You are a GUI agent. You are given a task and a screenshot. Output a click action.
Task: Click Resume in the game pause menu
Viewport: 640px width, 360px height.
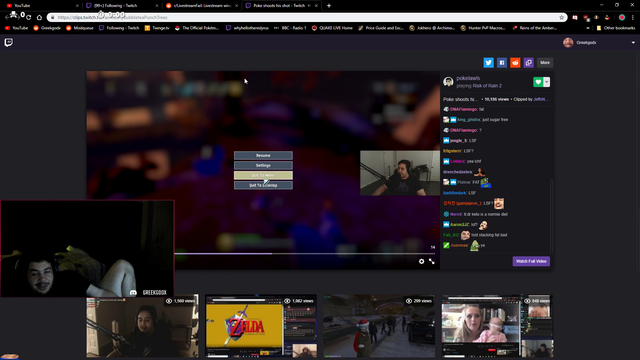coord(263,155)
